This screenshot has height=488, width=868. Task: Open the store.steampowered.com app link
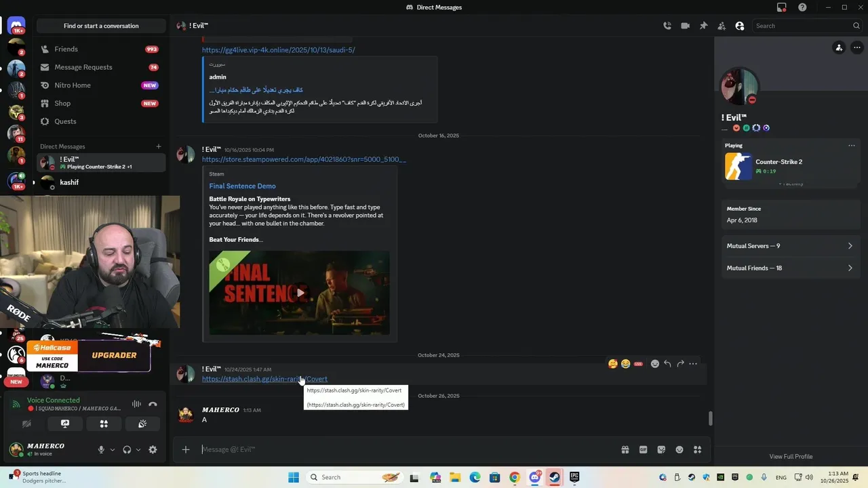coord(304,159)
